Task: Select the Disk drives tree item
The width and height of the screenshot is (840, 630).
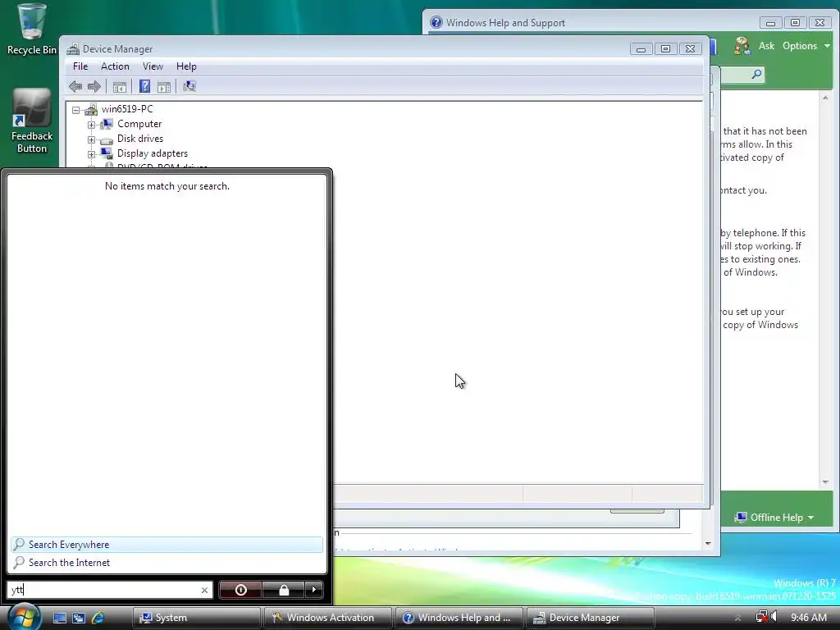Action: pyautogui.click(x=140, y=139)
